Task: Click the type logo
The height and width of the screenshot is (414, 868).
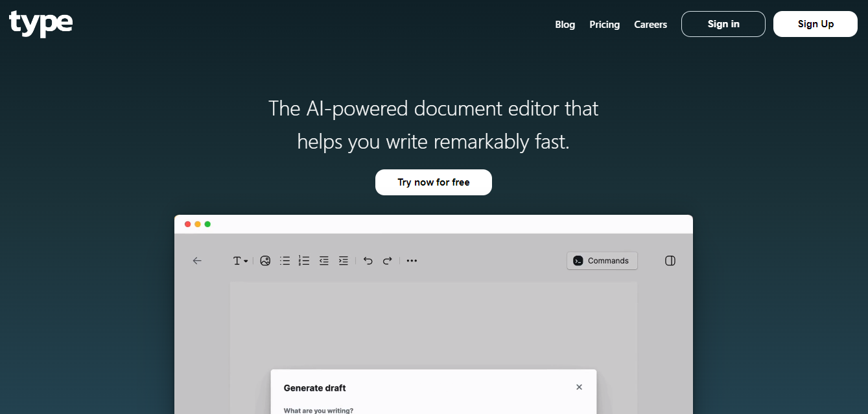Action: (41, 23)
